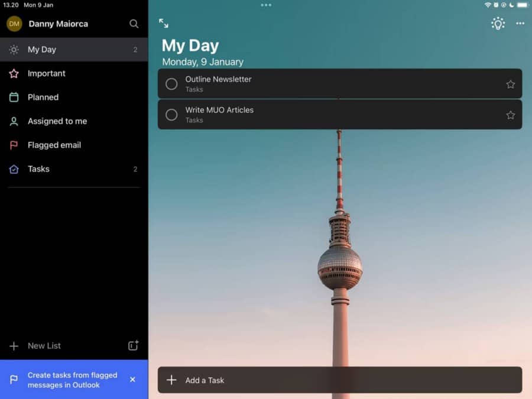This screenshot has width=532, height=399.
Task: Create a new list group
Action: (133, 345)
